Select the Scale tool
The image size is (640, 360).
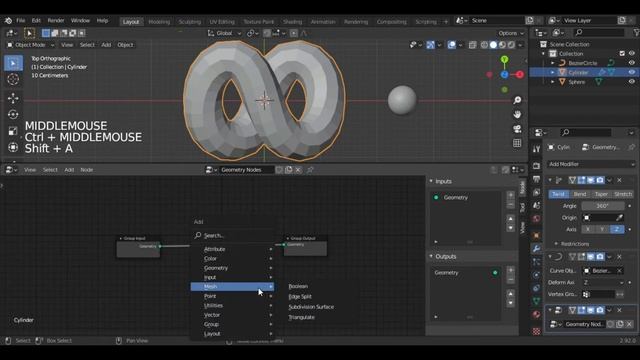pyautogui.click(x=13, y=131)
